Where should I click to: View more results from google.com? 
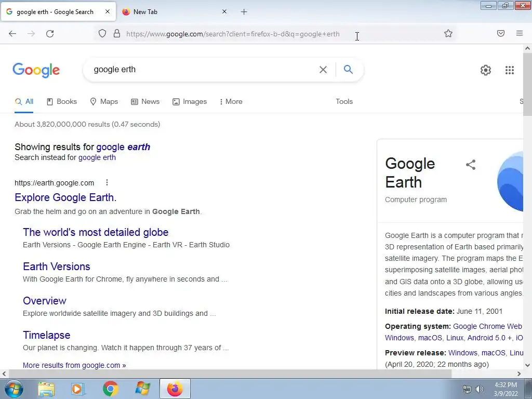click(74, 365)
